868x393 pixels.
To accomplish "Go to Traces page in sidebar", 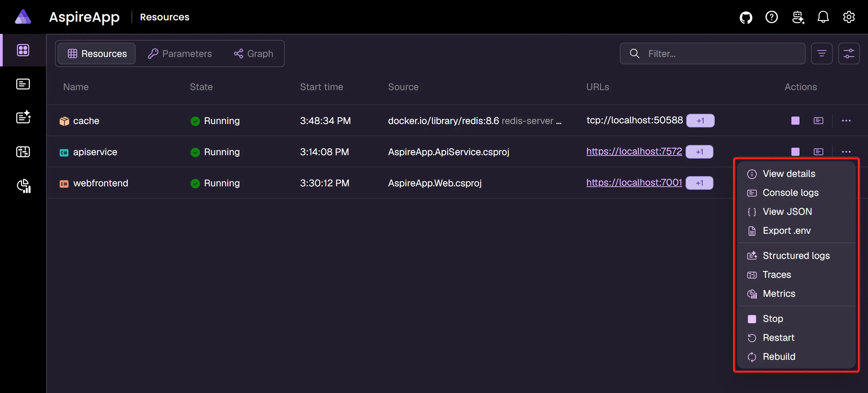I will 23,151.
